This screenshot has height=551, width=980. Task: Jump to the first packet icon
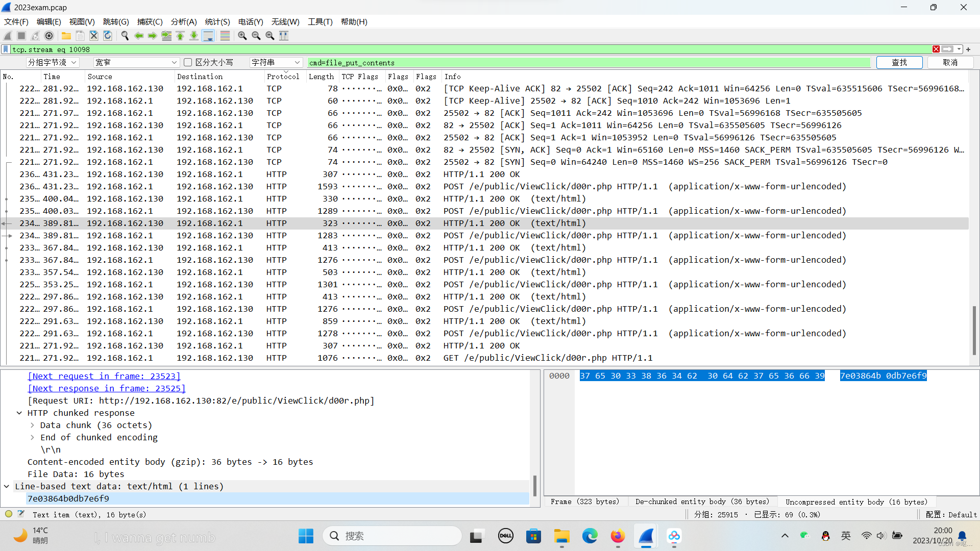coord(180,36)
